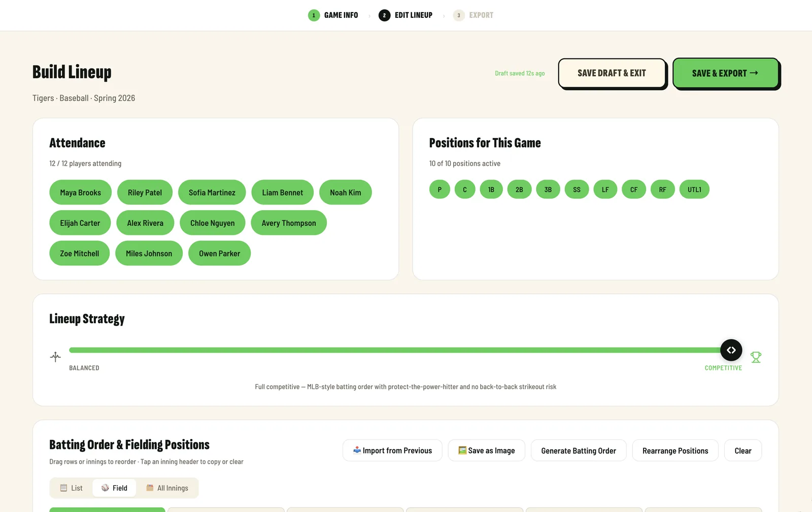Click the Clear button
This screenshot has width=812, height=512.
pos(743,450)
